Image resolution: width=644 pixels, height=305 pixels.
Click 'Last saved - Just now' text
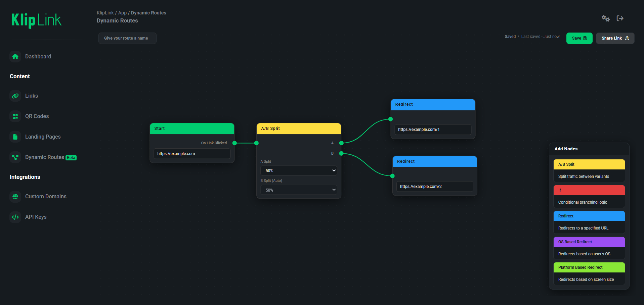[540, 37]
